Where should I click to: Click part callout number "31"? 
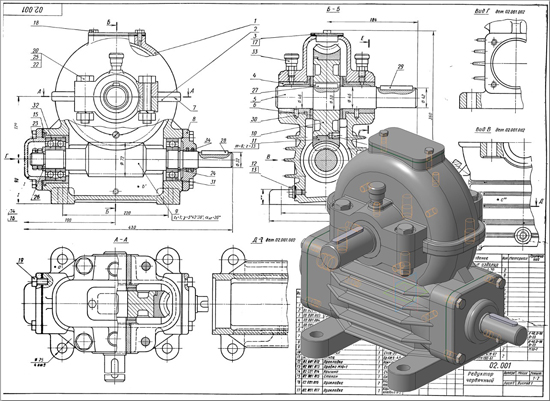pyautogui.click(x=213, y=182)
